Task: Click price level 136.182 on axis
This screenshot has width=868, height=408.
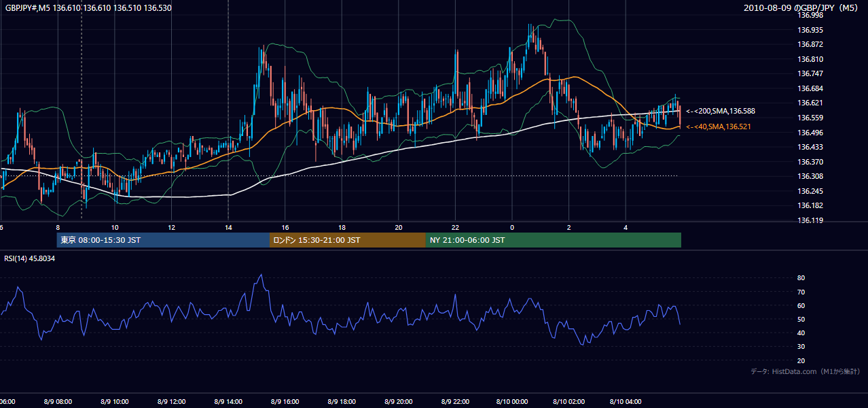Action: 810,205
